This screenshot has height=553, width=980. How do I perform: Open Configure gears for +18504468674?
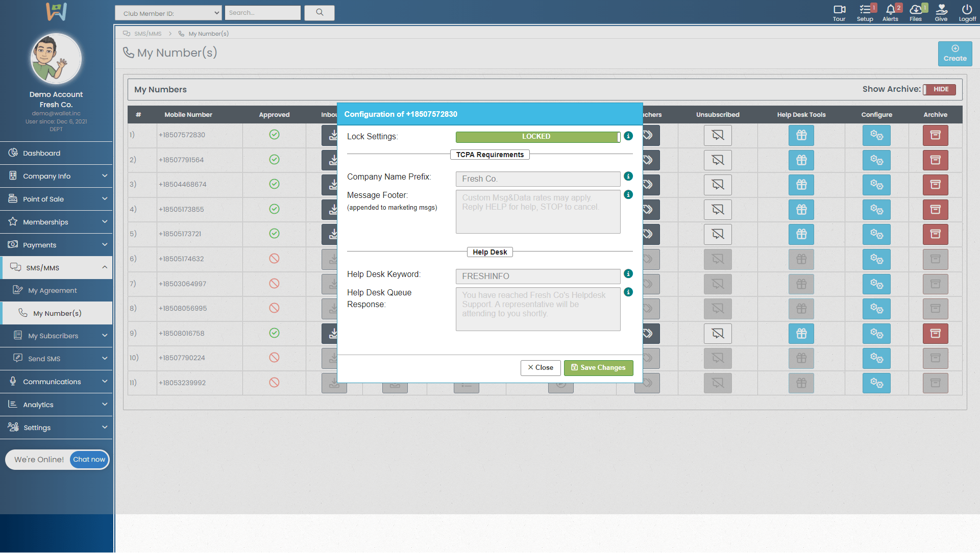click(x=876, y=185)
